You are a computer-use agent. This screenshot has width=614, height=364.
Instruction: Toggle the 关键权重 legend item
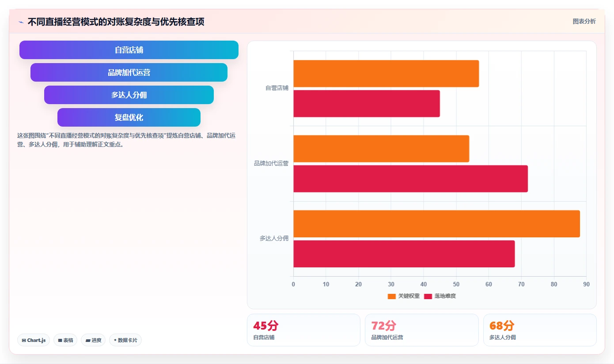pyautogui.click(x=404, y=296)
